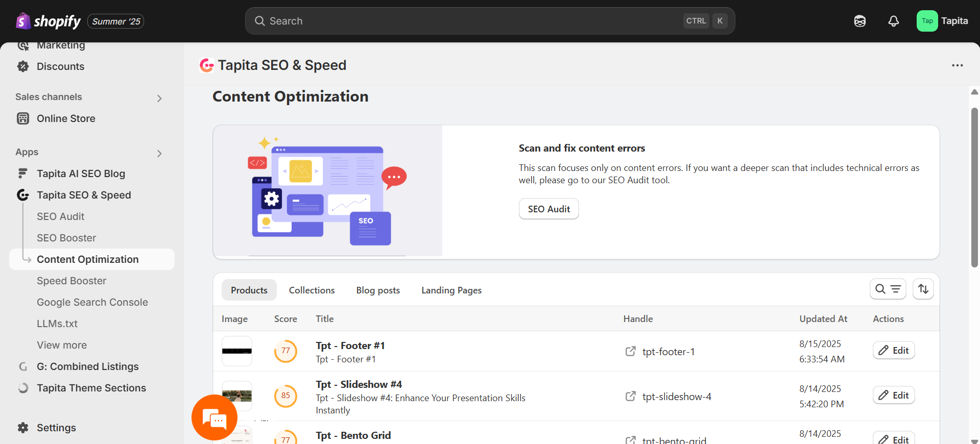Open the Sidekick assistant icon
This screenshot has height=444, width=980.
[x=860, y=21]
